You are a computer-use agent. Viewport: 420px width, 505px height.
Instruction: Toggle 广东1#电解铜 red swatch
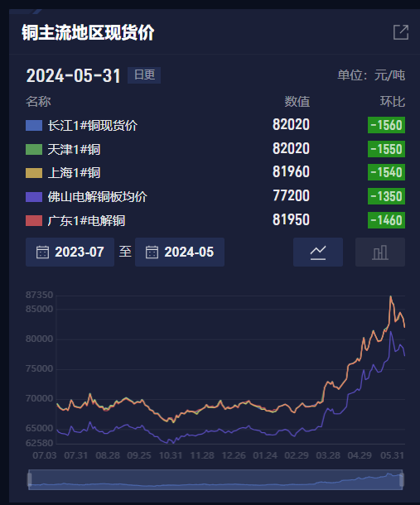point(34,220)
